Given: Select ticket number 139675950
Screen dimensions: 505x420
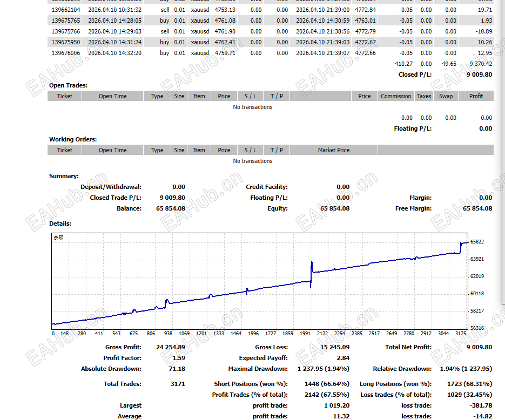Looking at the screenshot, I should pos(66,42).
